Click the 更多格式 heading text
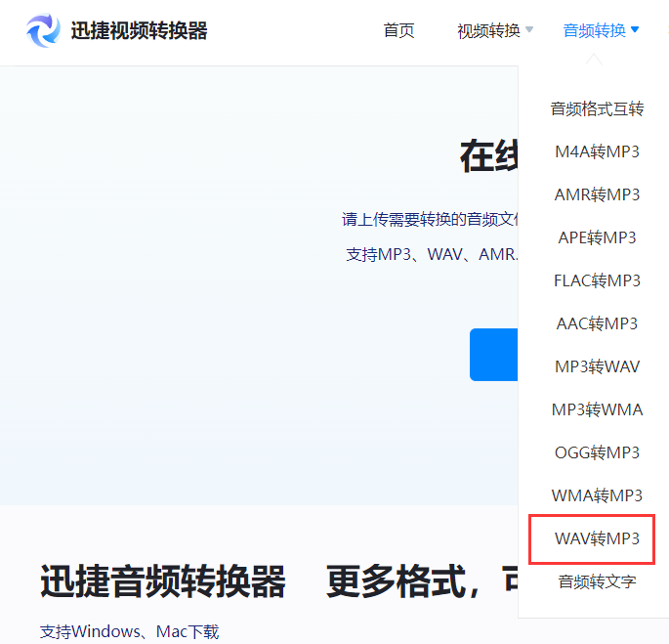The height and width of the screenshot is (644, 669). [396, 581]
